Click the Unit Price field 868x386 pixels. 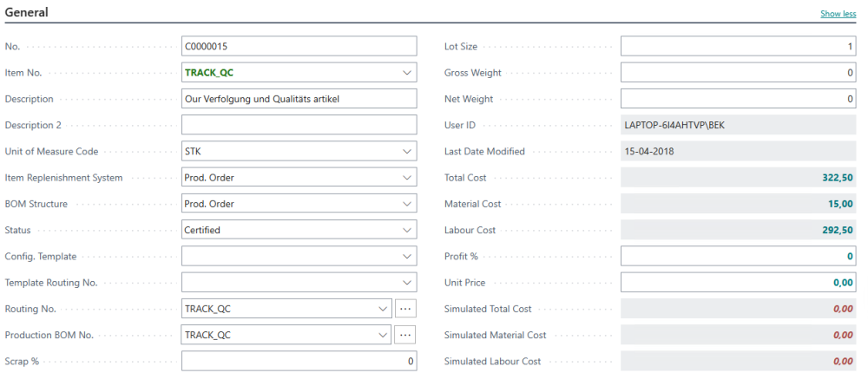coord(738,283)
